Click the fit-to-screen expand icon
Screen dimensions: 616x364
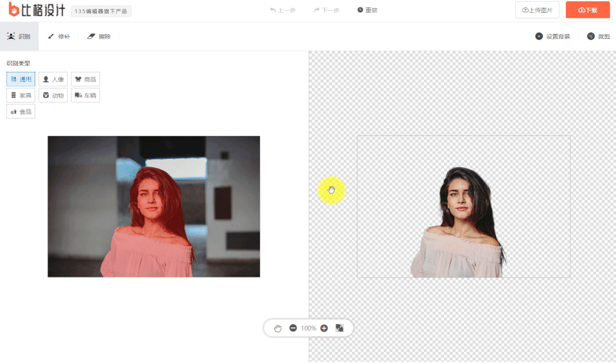(339, 328)
